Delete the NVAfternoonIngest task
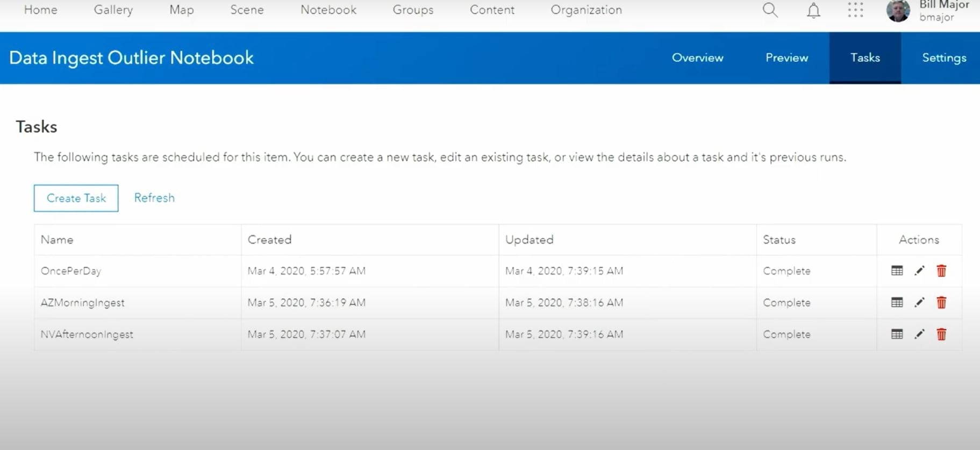Viewport: 980px width, 450px height. click(941, 334)
